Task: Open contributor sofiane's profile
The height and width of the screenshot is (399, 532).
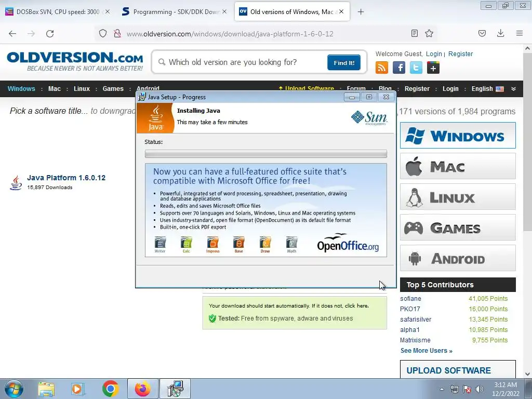Action: coord(410,299)
